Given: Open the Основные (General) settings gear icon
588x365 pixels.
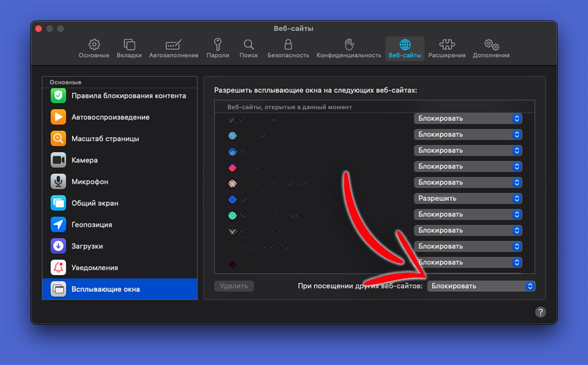Looking at the screenshot, I should click(94, 45).
